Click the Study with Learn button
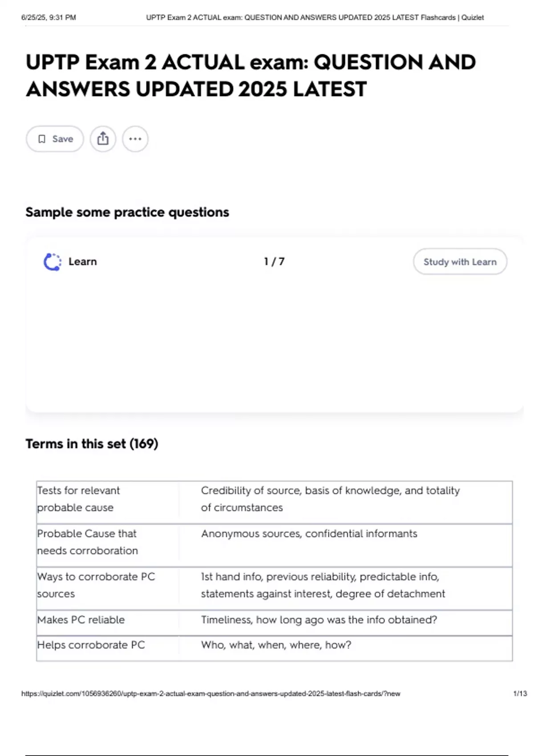 point(460,262)
